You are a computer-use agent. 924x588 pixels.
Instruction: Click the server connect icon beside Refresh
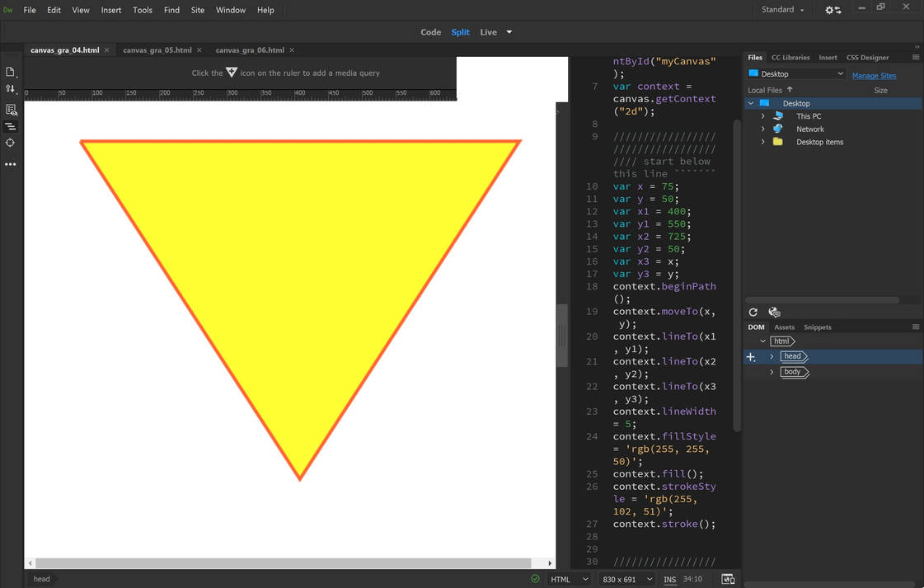click(x=774, y=312)
